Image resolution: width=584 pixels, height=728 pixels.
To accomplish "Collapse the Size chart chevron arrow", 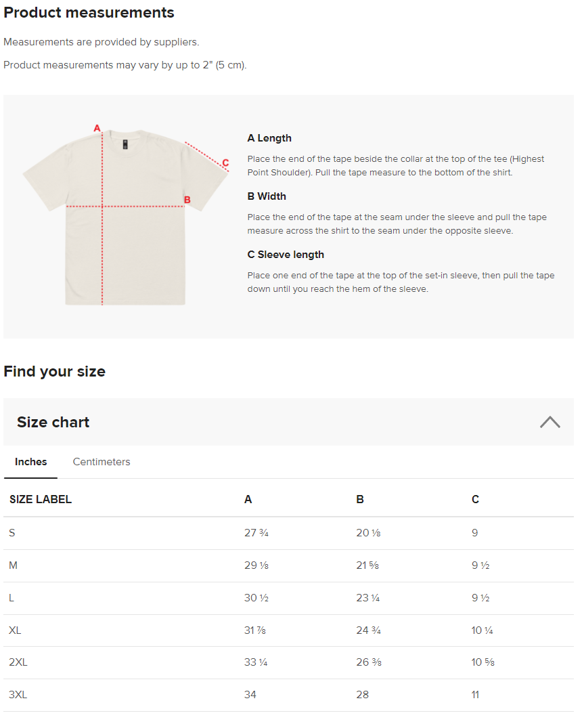I will (x=549, y=422).
